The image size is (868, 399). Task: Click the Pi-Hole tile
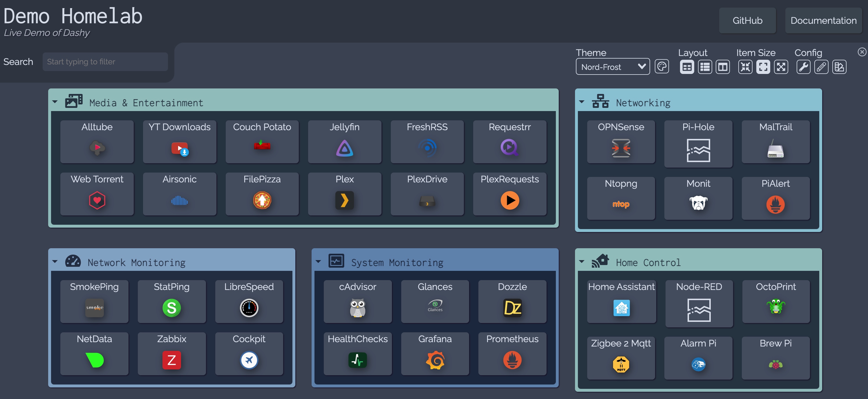tap(698, 144)
